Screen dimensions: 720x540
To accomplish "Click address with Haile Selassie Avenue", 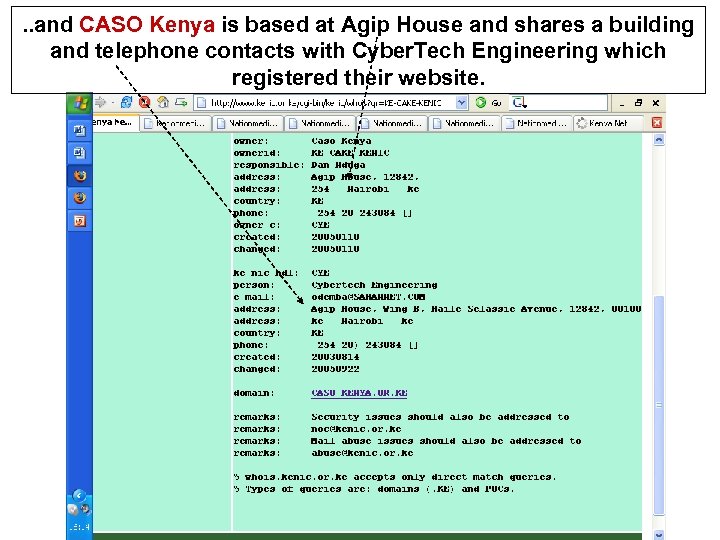I will [476, 309].
